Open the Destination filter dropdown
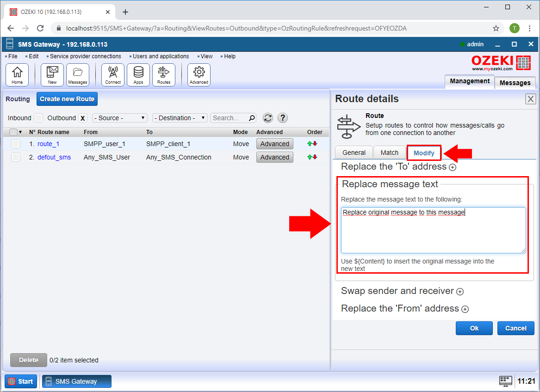The image size is (540, 392). click(x=180, y=118)
